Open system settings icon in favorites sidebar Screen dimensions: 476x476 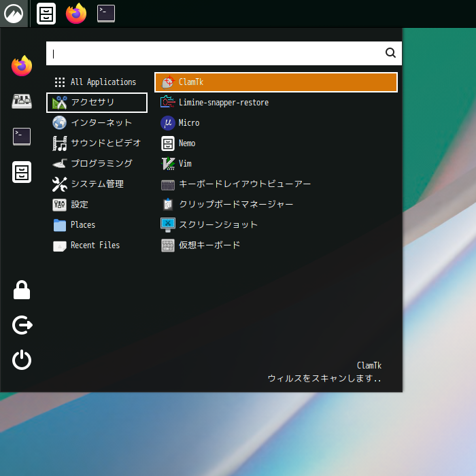22,101
